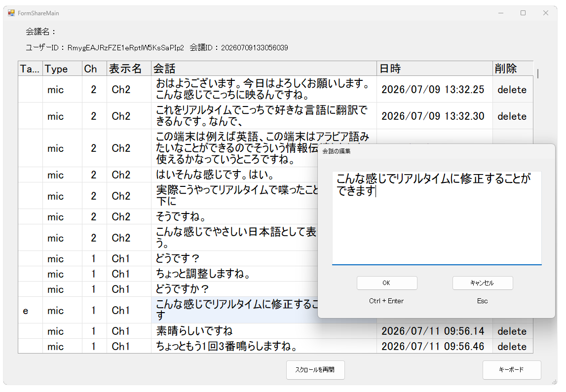Select the ちょっともう1回3番 conversation cell

(264, 346)
